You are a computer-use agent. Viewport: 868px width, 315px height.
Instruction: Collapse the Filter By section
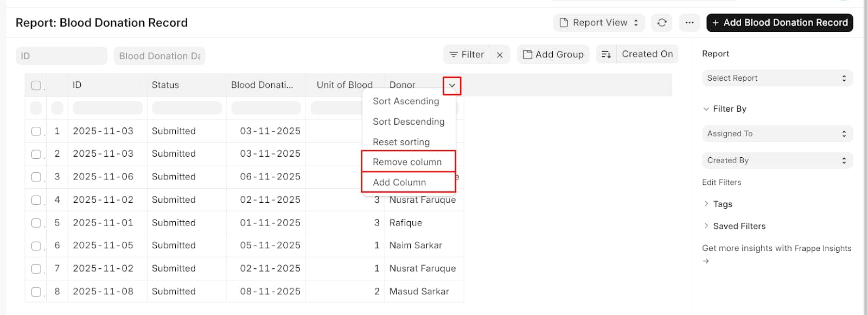point(725,109)
